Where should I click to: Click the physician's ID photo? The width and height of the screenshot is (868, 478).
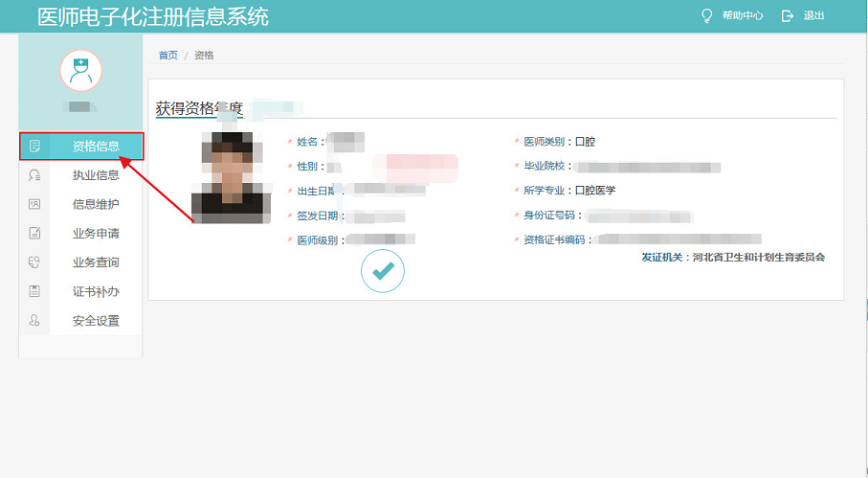tap(226, 177)
